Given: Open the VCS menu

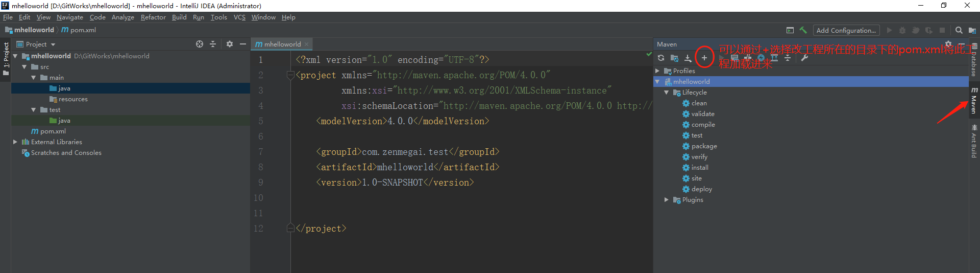Looking at the screenshot, I should point(239,17).
